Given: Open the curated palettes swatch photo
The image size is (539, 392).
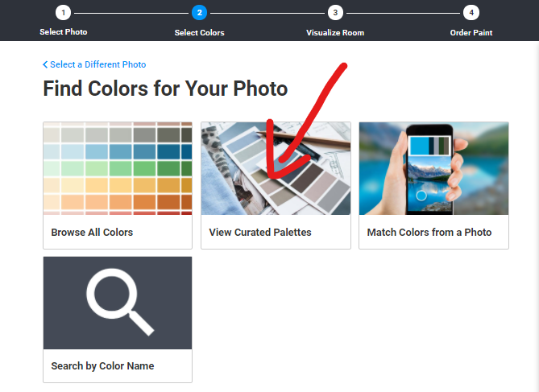Looking at the screenshot, I should [276, 168].
